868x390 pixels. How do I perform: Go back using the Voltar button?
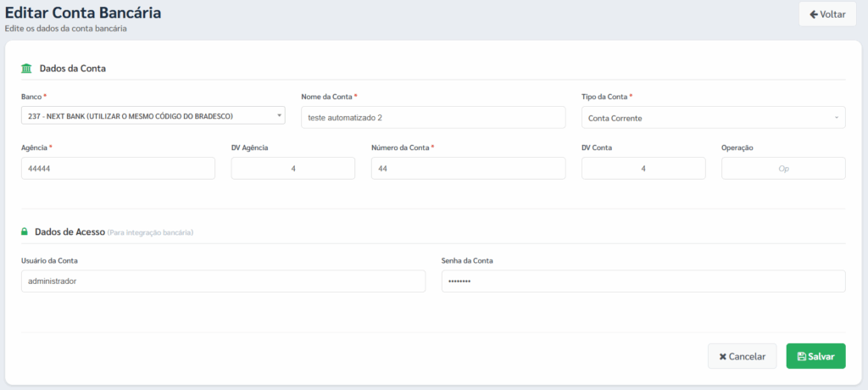click(x=827, y=14)
